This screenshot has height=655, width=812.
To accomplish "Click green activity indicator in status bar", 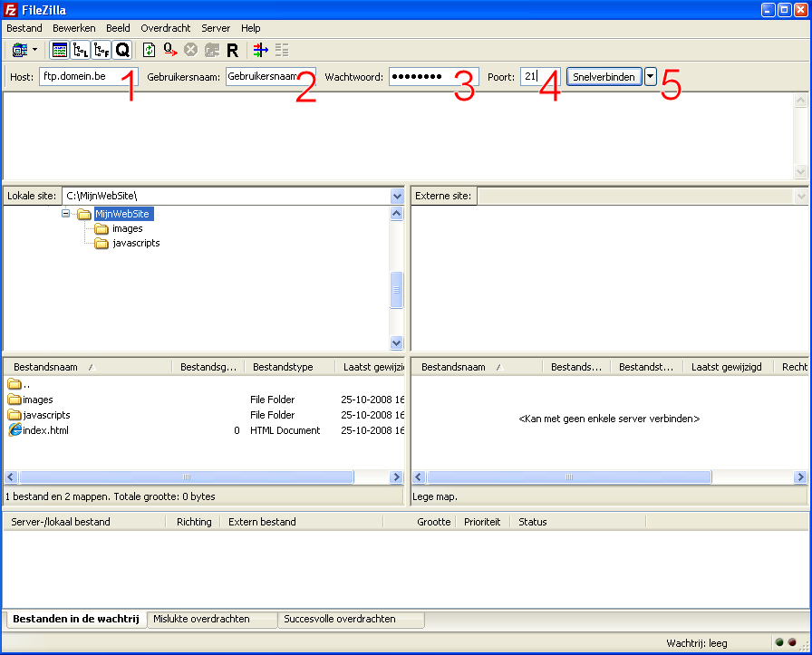I will pos(779,642).
